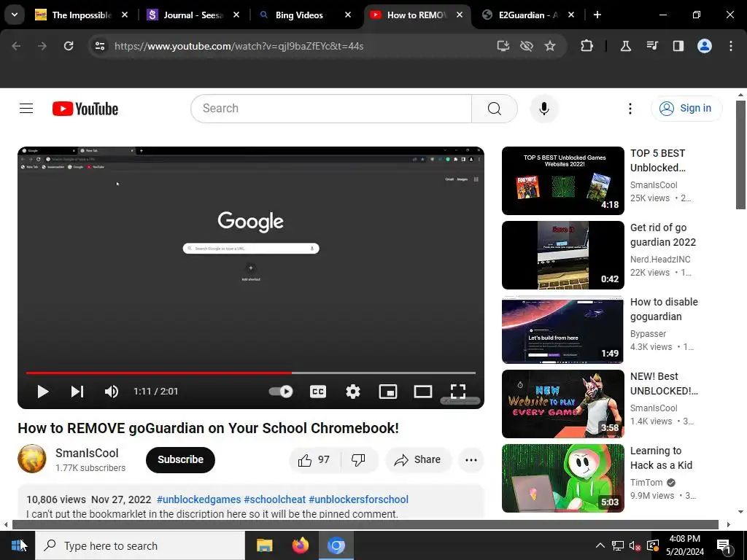Install app icon in address bar
Screen dimensions: 747x560
tap(503, 46)
